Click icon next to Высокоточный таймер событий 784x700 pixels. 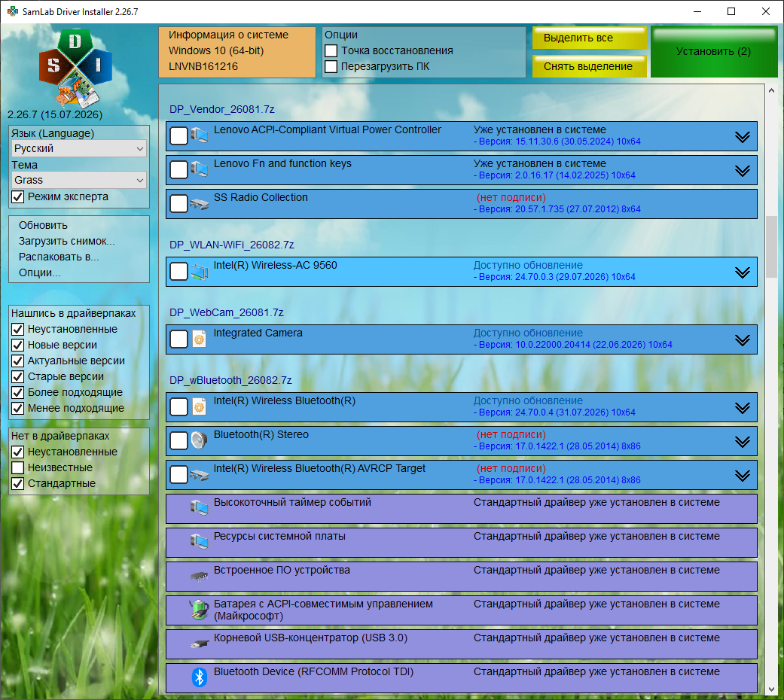pyautogui.click(x=199, y=507)
